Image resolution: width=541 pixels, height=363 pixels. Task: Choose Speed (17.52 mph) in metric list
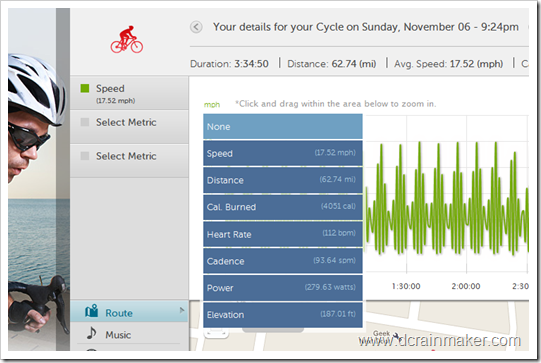tap(283, 153)
